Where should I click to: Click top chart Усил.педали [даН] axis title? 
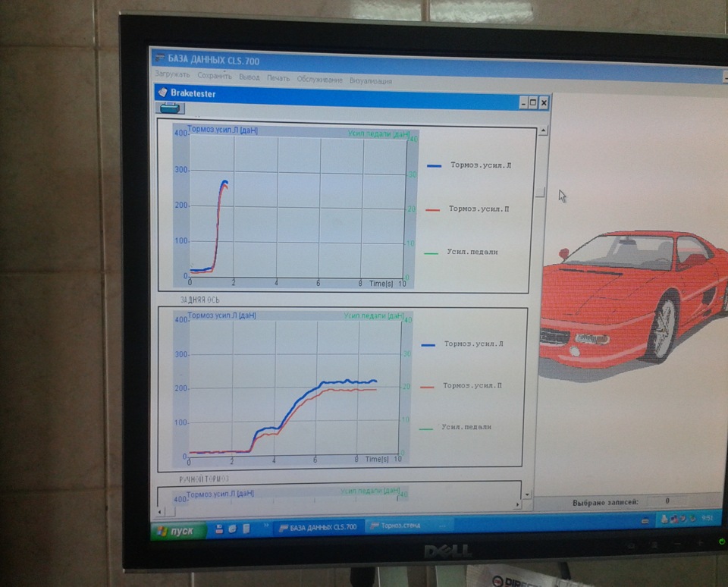coord(379,133)
